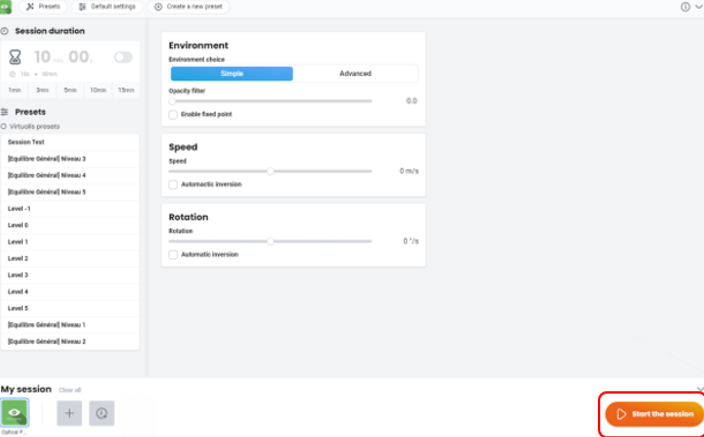Click the green app logo icon

pyautogui.click(x=5, y=7)
